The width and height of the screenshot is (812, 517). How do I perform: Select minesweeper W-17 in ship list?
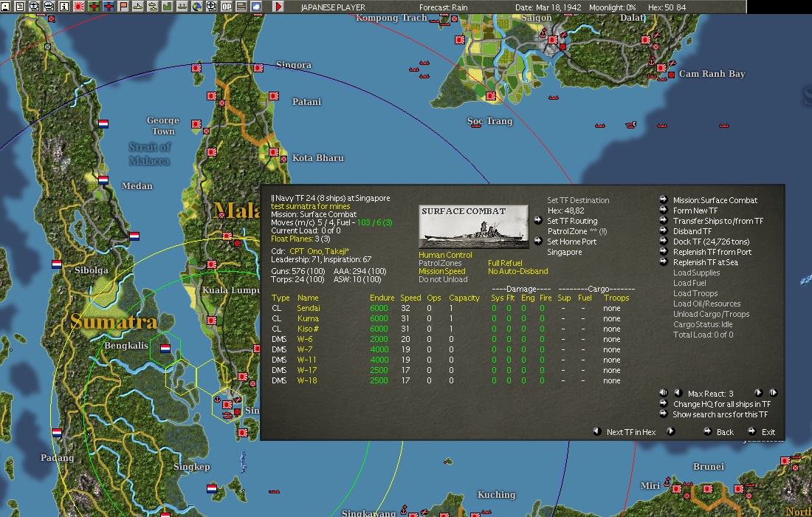[x=306, y=371]
